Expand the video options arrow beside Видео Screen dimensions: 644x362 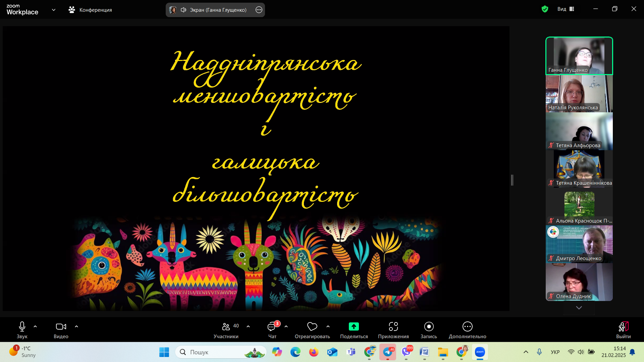click(76, 326)
